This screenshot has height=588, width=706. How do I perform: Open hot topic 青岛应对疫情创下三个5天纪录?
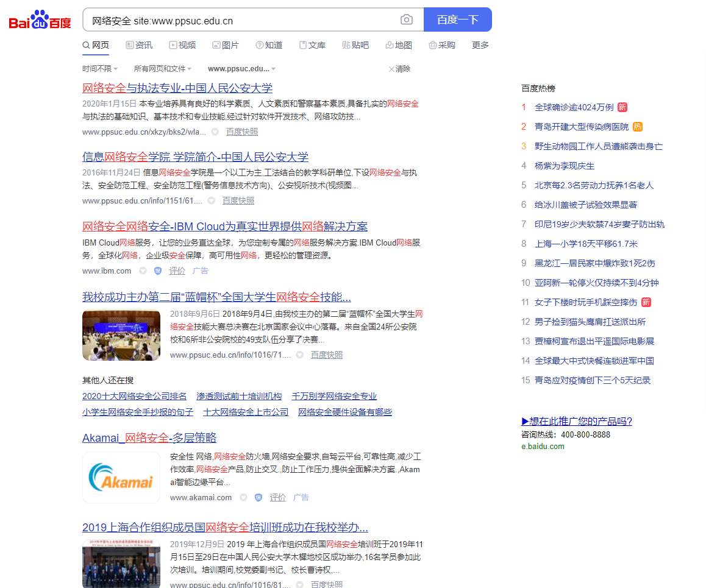pyautogui.click(x=593, y=380)
